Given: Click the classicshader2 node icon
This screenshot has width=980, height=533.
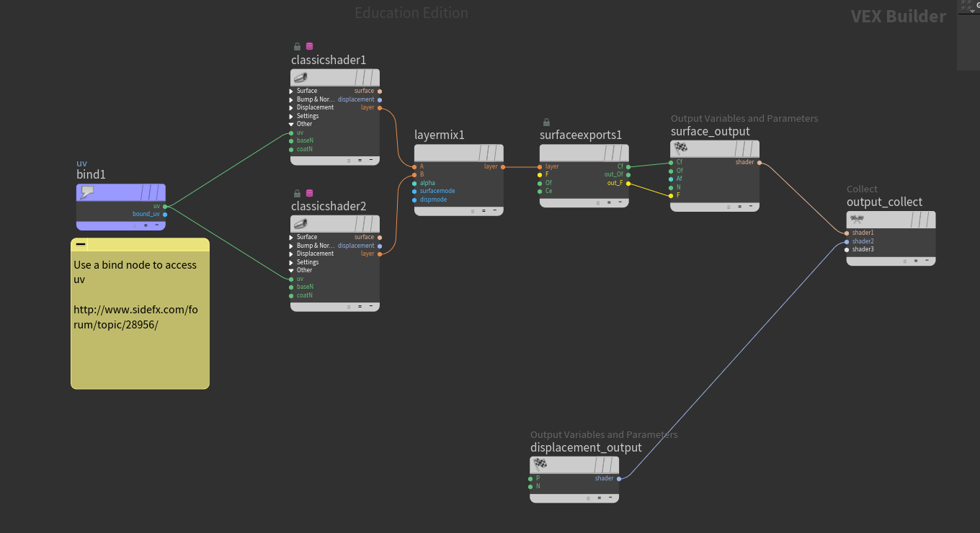Looking at the screenshot, I should (300, 224).
